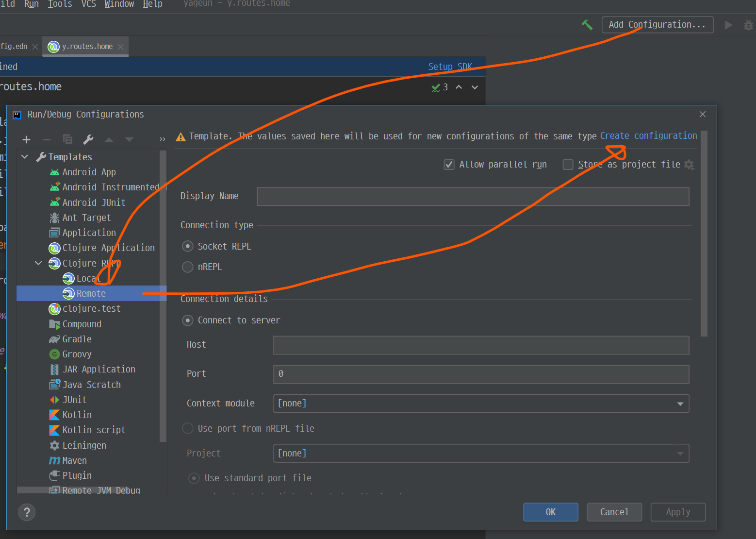Select the JAR Application template
756x539 pixels.
(92, 369)
